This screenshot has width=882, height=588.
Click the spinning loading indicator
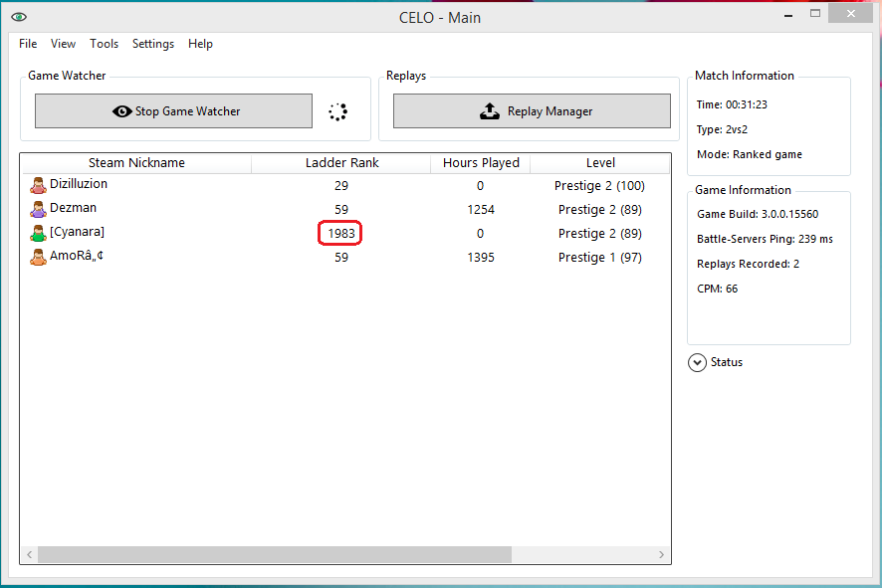coord(338,111)
